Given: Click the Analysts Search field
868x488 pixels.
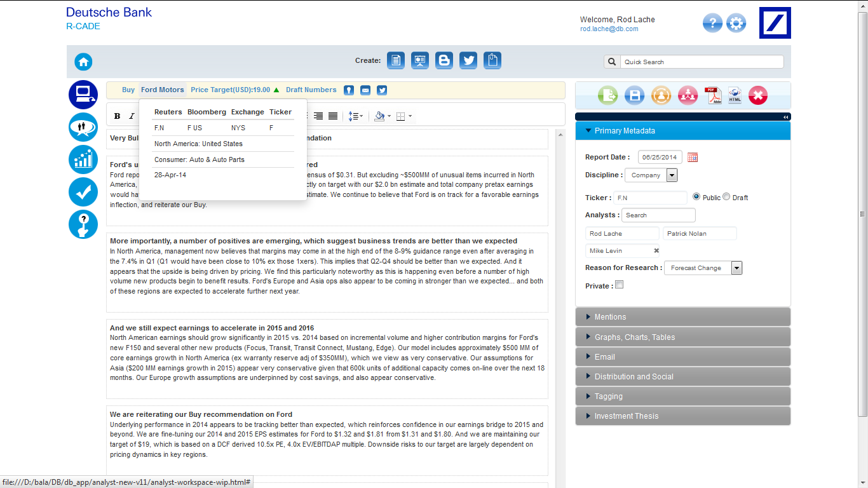Looking at the screenshot, I should point(658,215).
